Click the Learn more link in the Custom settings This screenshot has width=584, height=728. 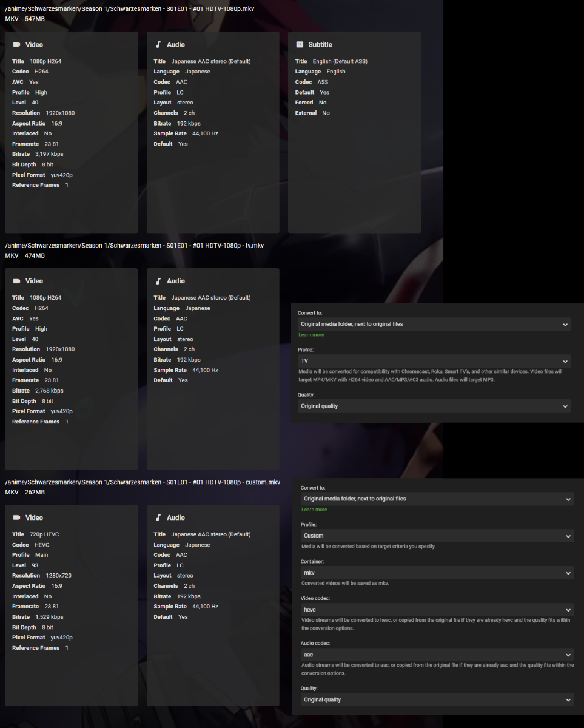[x=314, y=510]
